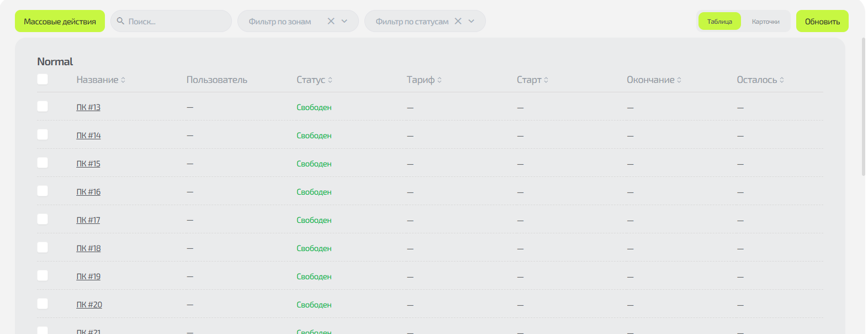Screen dimensions: 868x334
Task: Sort by Старт column arrows
Action: pos(546,80)
